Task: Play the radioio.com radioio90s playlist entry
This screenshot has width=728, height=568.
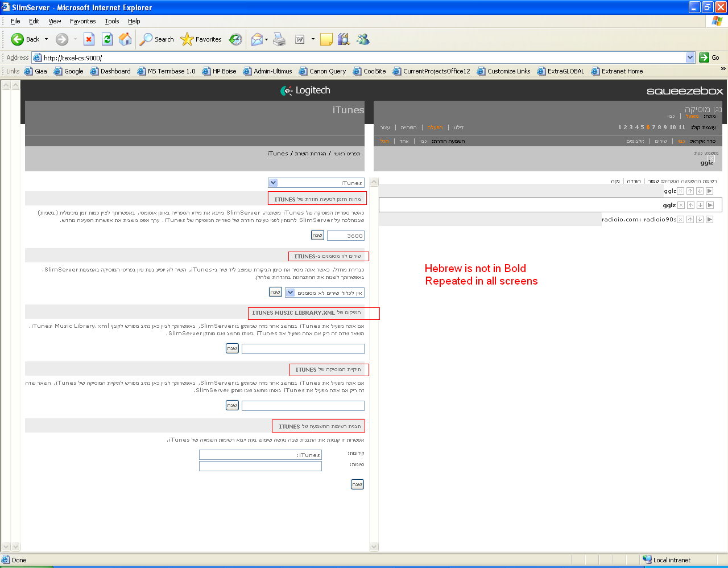Action: coord(709,220)
